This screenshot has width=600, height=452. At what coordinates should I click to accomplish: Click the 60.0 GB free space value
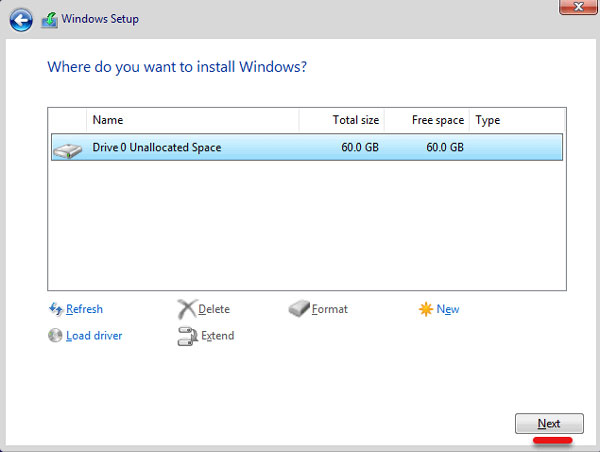click(445, 147)
